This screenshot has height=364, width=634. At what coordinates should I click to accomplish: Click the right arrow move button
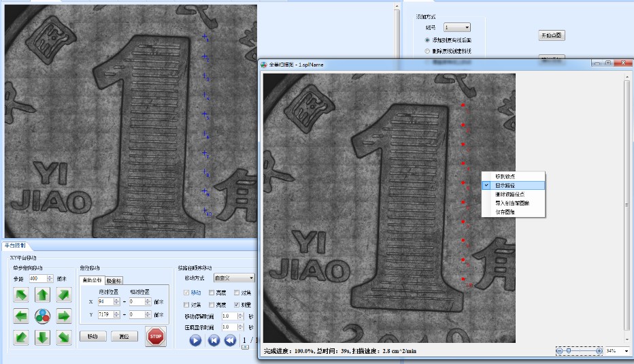63,316
